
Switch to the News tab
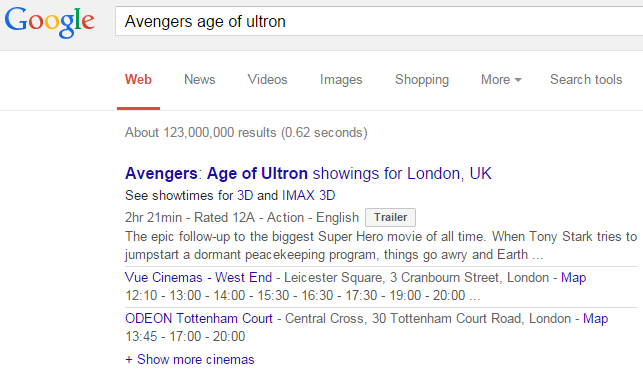(199, 80)
